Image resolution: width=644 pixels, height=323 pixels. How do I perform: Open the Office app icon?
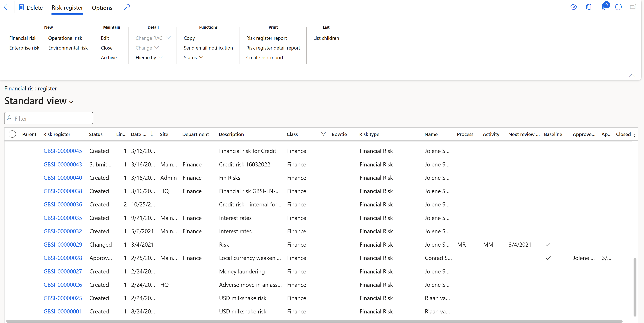pos(589,7)
